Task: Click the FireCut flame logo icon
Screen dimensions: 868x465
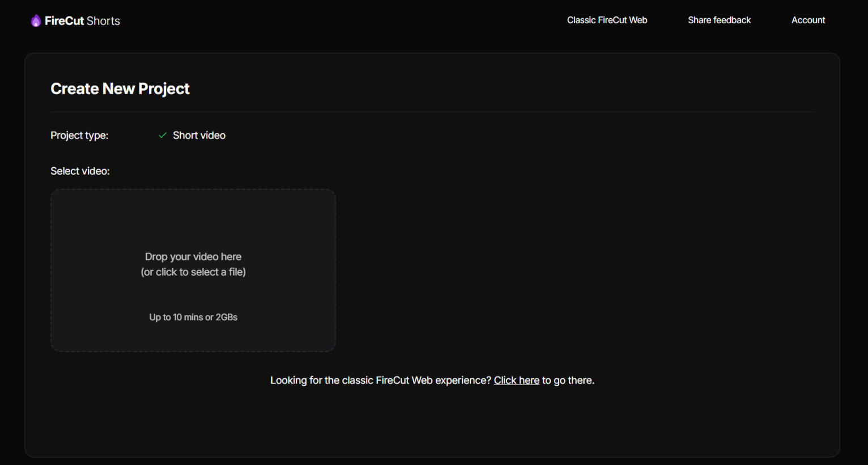Action: [36, 21]
